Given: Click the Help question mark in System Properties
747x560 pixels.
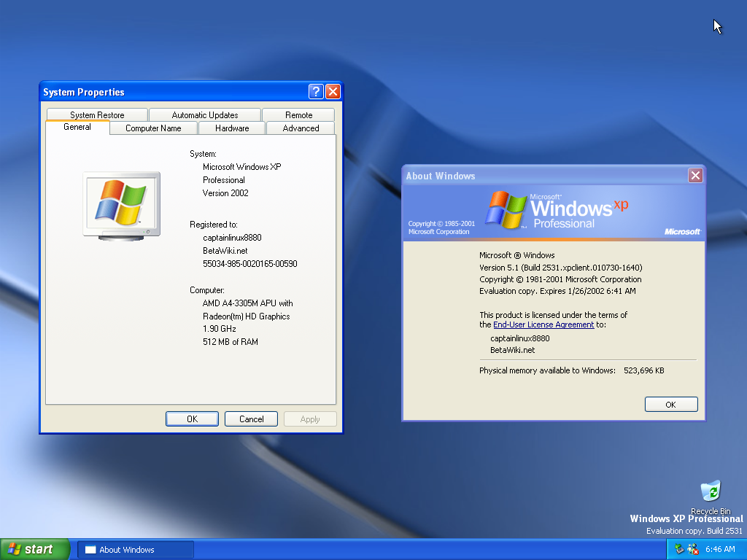Looking at the screenshot, I should (x=316, y=91).
